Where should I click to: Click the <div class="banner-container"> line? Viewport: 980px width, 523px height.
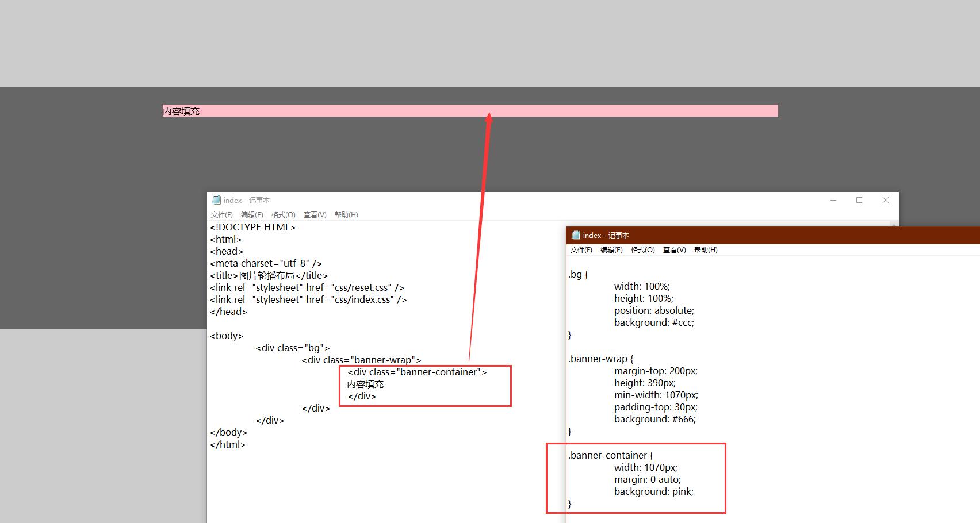[x=417, y=372]
